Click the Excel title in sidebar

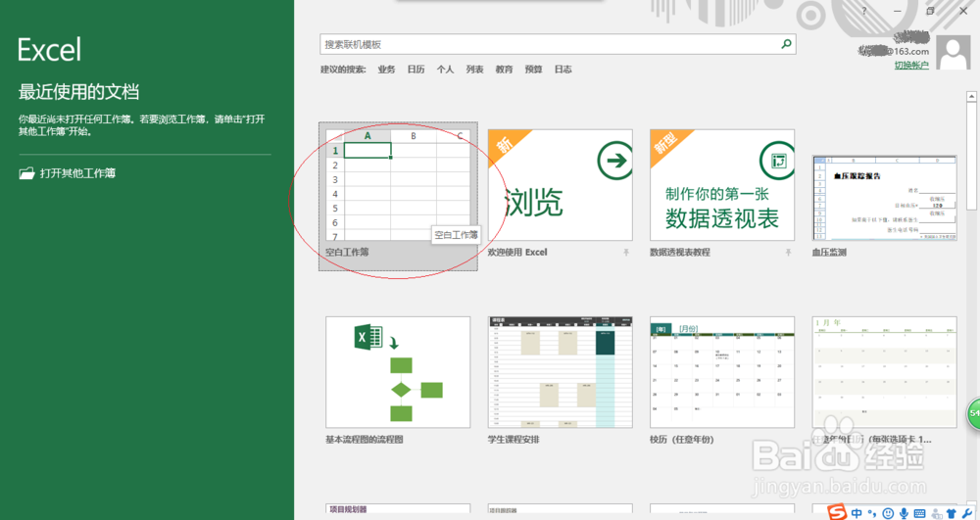[x=49, y=49]
